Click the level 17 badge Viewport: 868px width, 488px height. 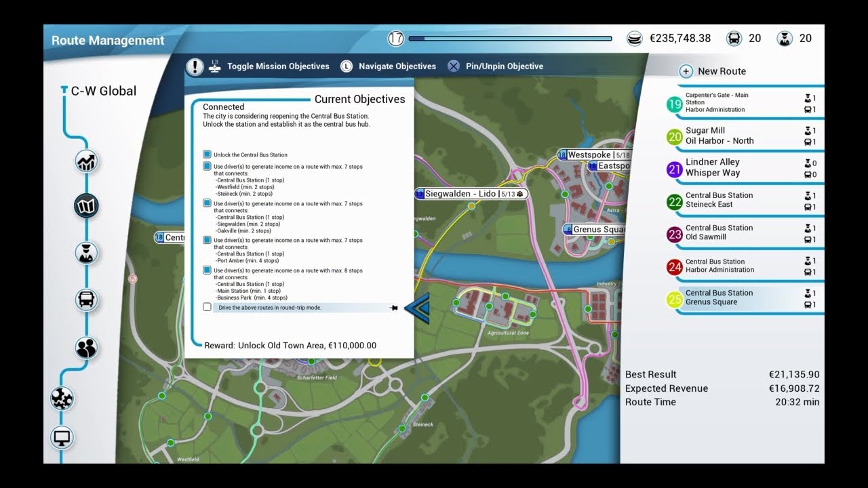[x=396, y=39]
